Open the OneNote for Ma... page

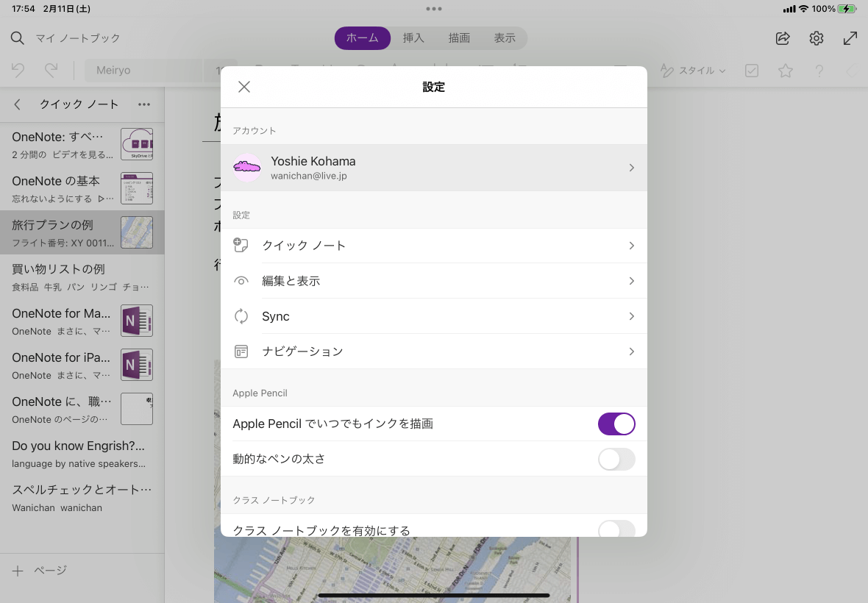tap(82, 321)
